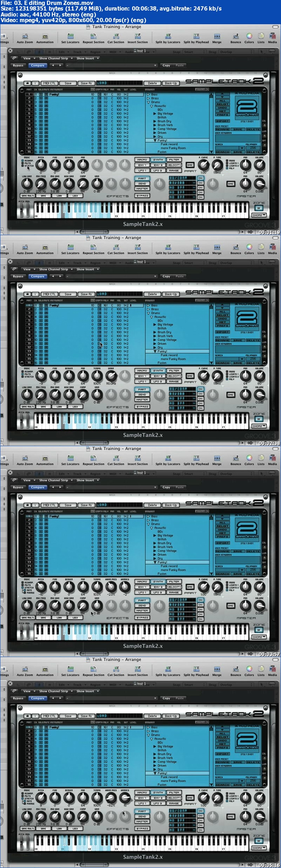Select SYNTH tab in the 00:01:19 frame

pos(158,159)
